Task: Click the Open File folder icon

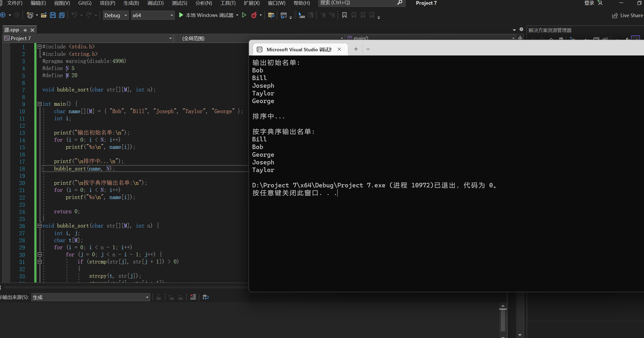Action: [44, 15]
